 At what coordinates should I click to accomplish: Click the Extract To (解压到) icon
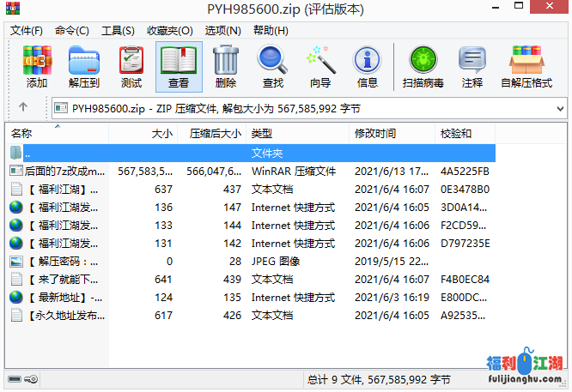pos(84,67)
